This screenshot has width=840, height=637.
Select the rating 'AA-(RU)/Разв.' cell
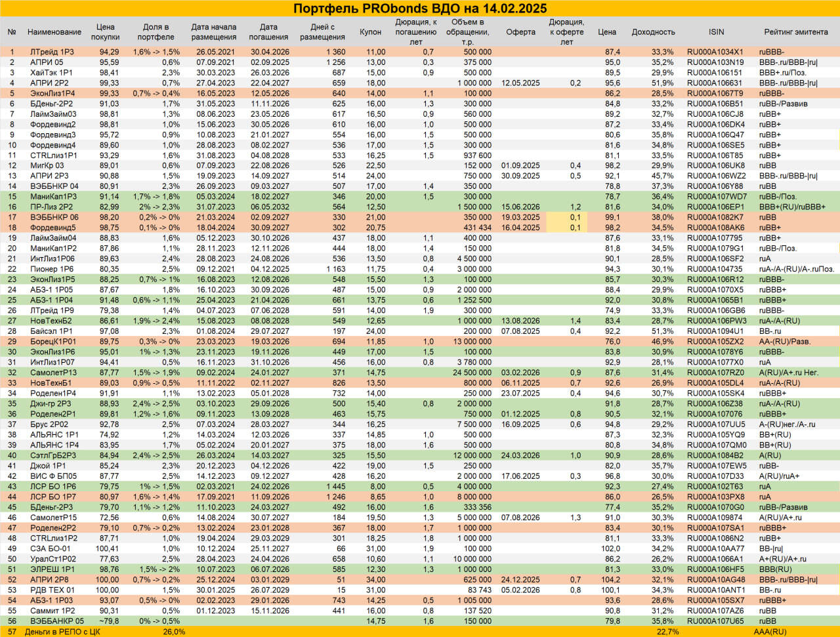[x=785, y=342]
